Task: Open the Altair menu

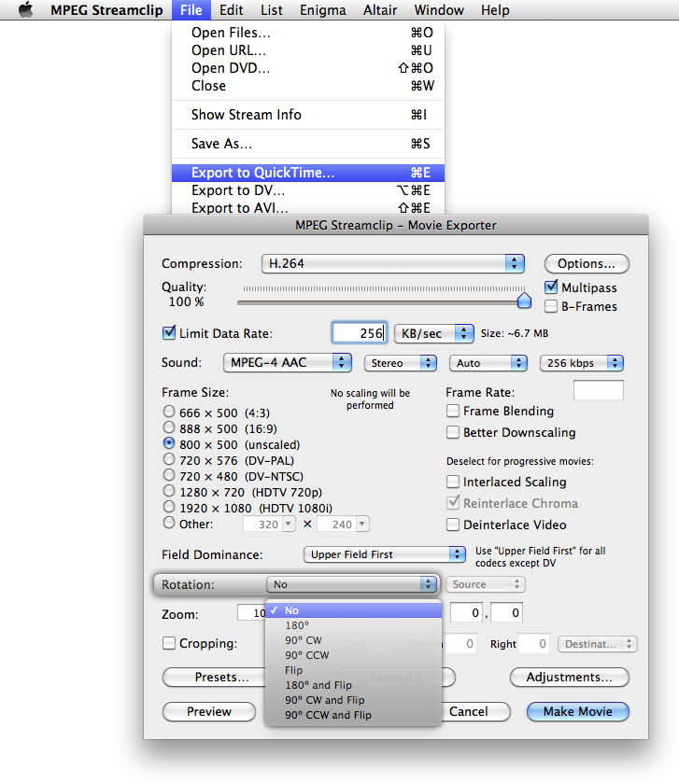Action: click(x=380, y=10)
